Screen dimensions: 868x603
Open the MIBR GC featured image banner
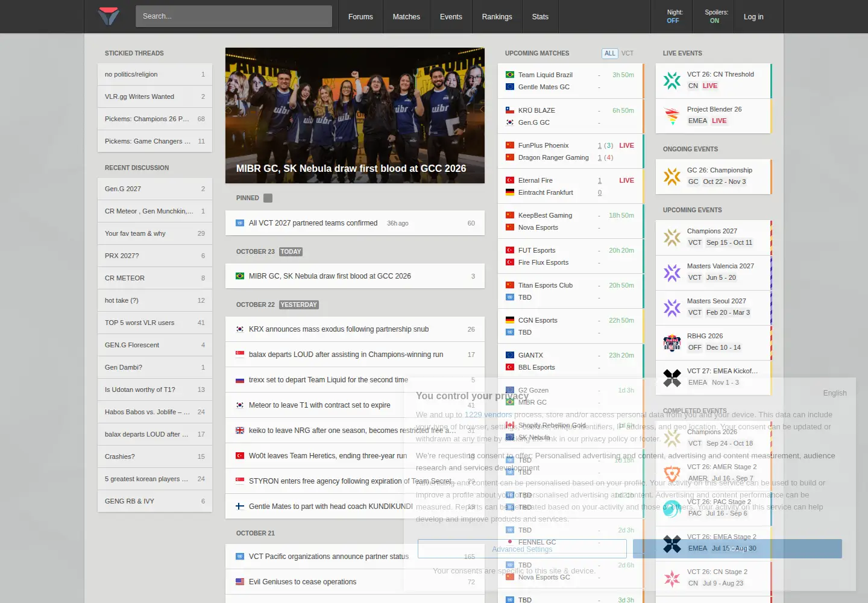pos(355,115)
